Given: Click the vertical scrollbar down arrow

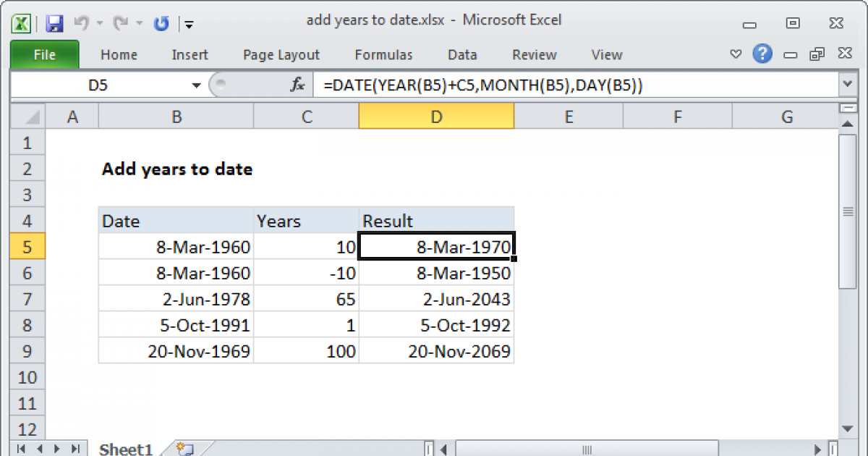Looking at the screenshot, I should (x=848, y=428).
